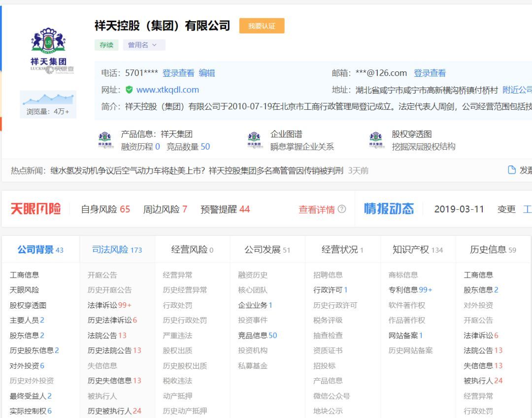Click the 情报动态 heading
This screenshot has height=418, width=532.
(389, 209)
